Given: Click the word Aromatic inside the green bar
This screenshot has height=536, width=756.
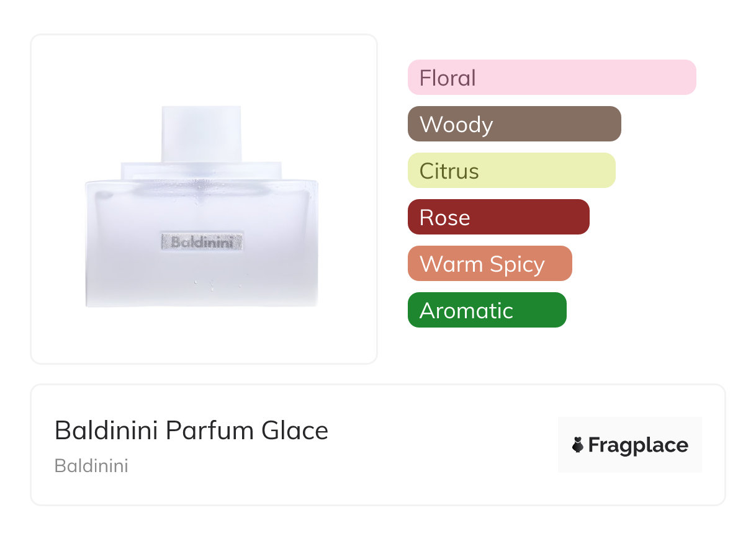Looking at the screenshot, I should click(466, 310).
